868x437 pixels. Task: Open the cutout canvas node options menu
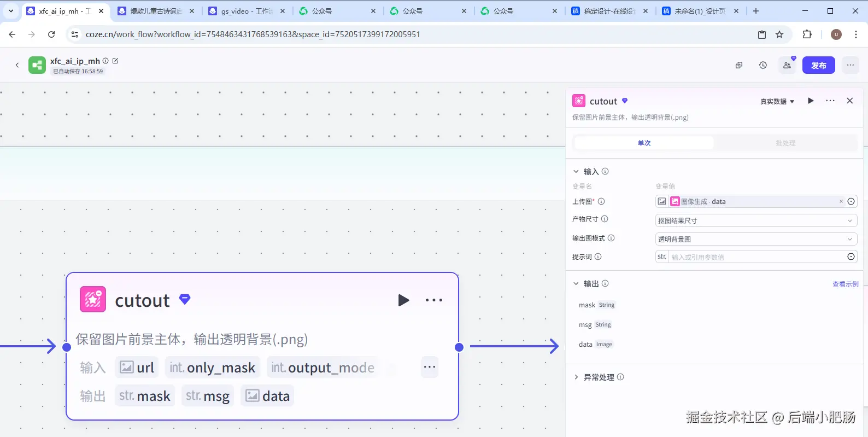click(434, 300)
